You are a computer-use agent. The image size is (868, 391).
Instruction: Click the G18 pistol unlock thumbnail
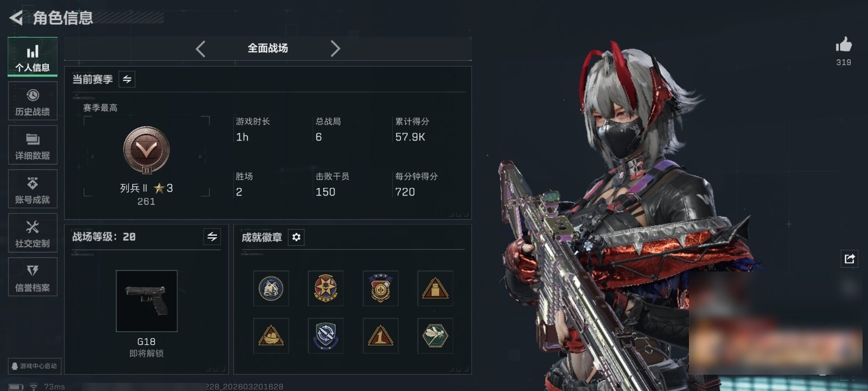click(x=146, y=301)
